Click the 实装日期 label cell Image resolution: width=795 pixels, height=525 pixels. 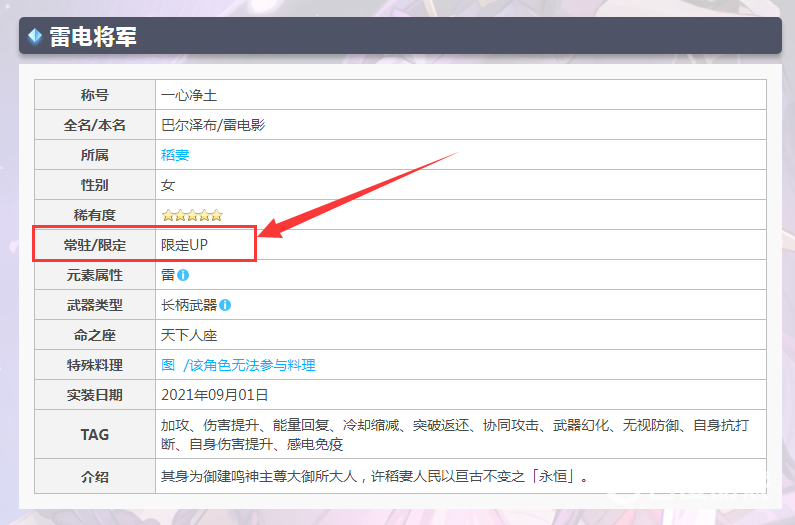coord(95,395)
